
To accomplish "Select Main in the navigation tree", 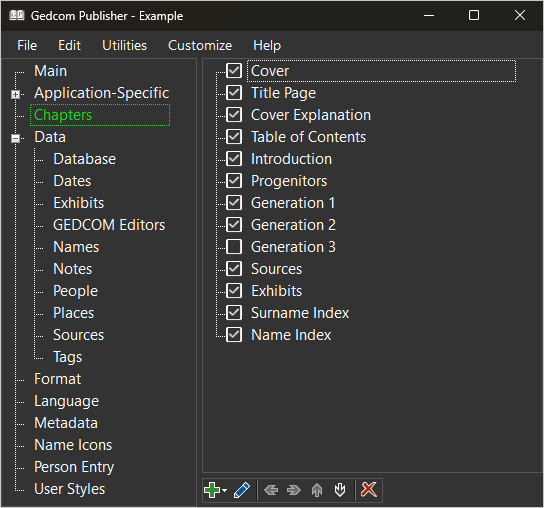I will coord(50,71).
